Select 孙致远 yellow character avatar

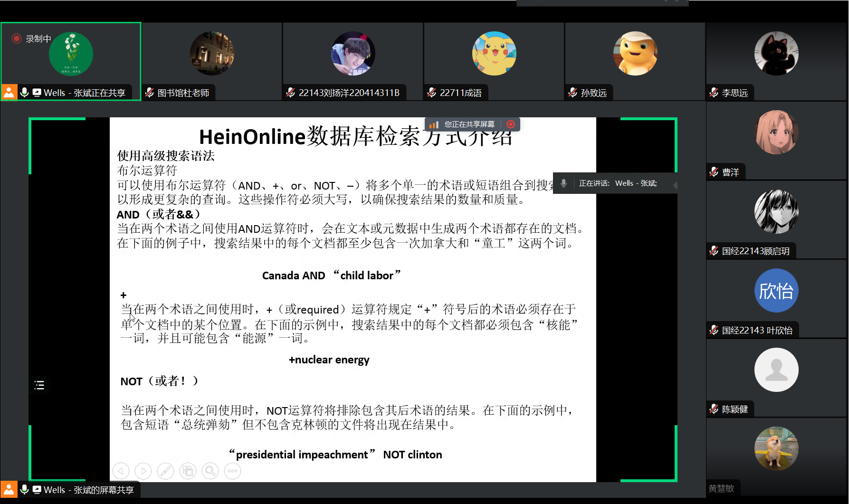pyautogui.click(x=635, y=54)
